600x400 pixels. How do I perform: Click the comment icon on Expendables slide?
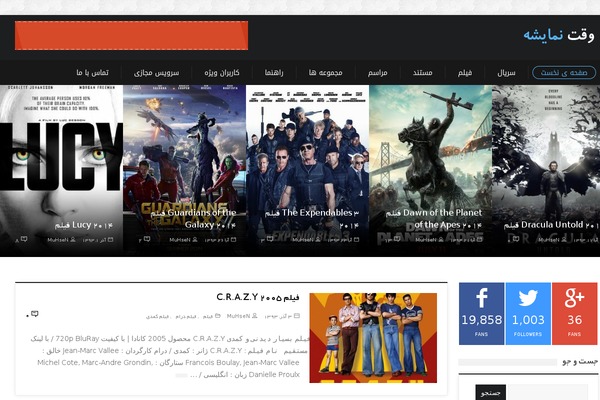coord(269,239)
